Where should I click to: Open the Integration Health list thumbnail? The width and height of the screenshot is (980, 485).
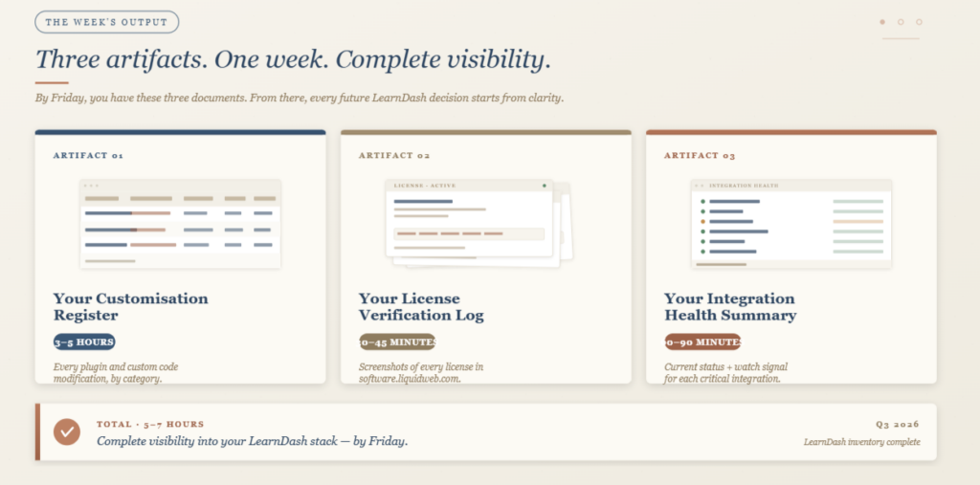click(x=791, y=224)
